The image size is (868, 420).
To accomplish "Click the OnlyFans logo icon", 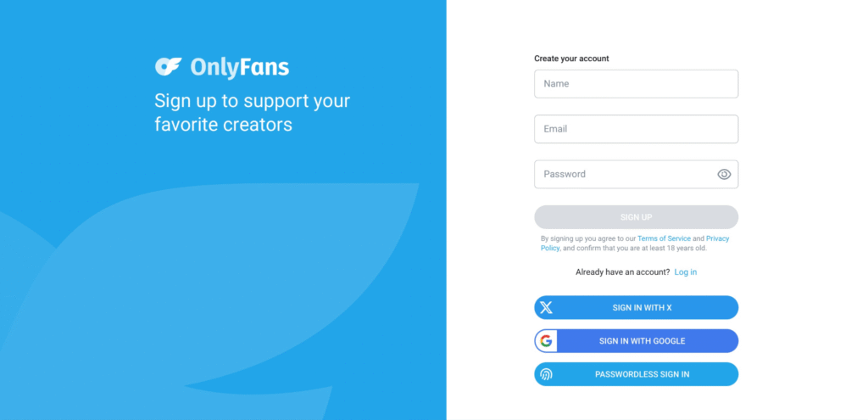I will (169, 66).
